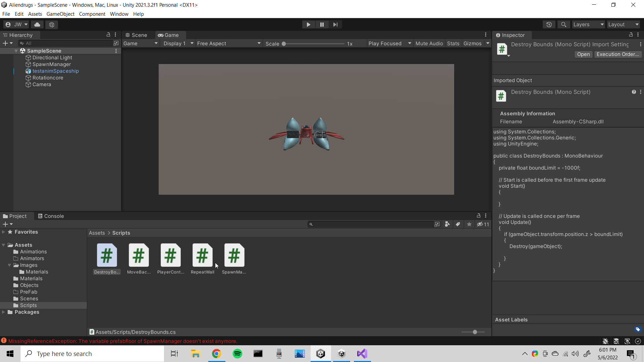Open the Layers dropdown
Image resolution: width=644 pixels, height=362 pixels.
[588, 24]
